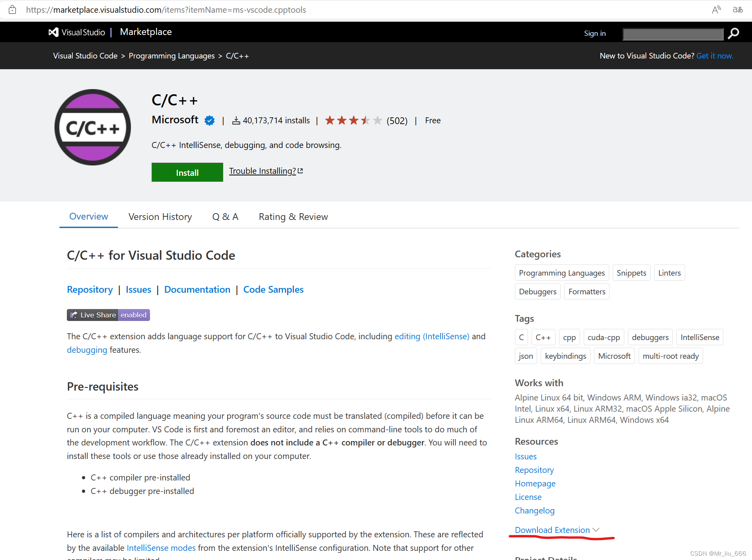Switch to the Version History tab
The height and width of the screenshot is (560, 752).
[160, 216]
